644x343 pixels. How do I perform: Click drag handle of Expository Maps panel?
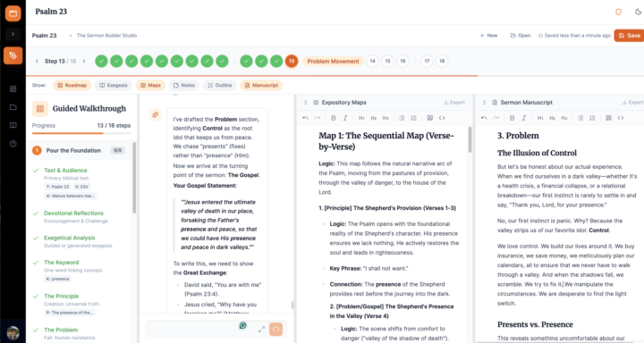click(x=305, y=103)
